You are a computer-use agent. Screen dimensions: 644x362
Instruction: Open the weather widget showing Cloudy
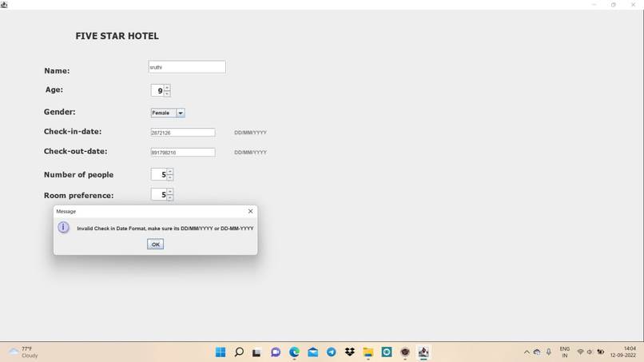pyautogui.click(x=24, y=352)
